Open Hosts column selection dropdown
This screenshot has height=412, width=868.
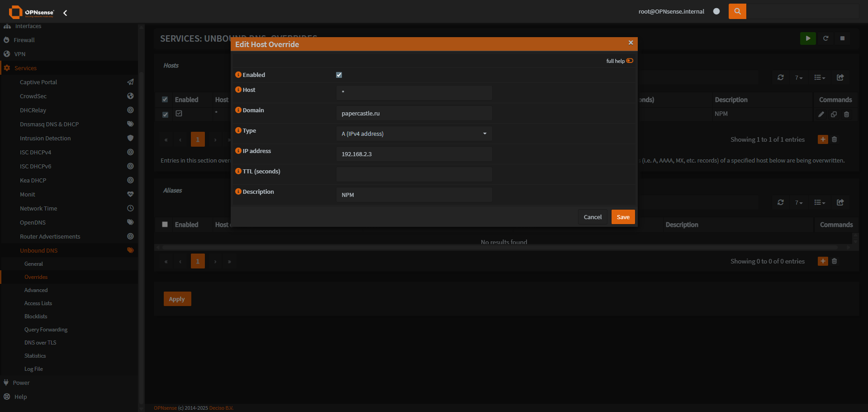pyautogui.click(x=820, y=77)
